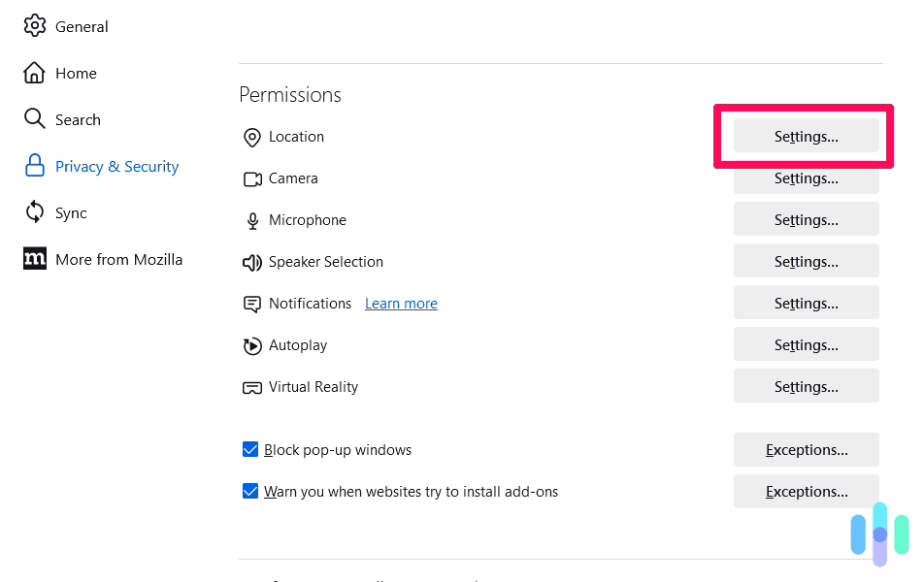Screen dimensions: 924x582
Task: Uncheck warning for add-on installs
Action: pos(250,491)
